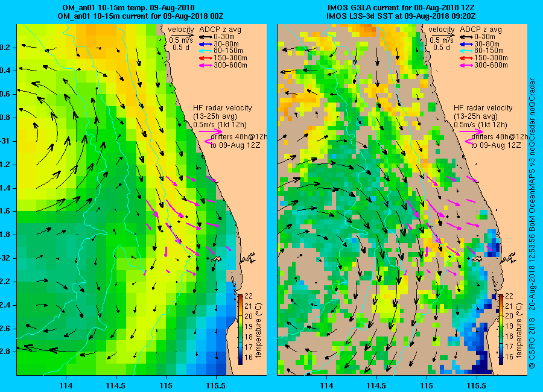Click 'drifters 48h@12h' text in OM_an01 map
543x392 pixels.
point(239,137)
